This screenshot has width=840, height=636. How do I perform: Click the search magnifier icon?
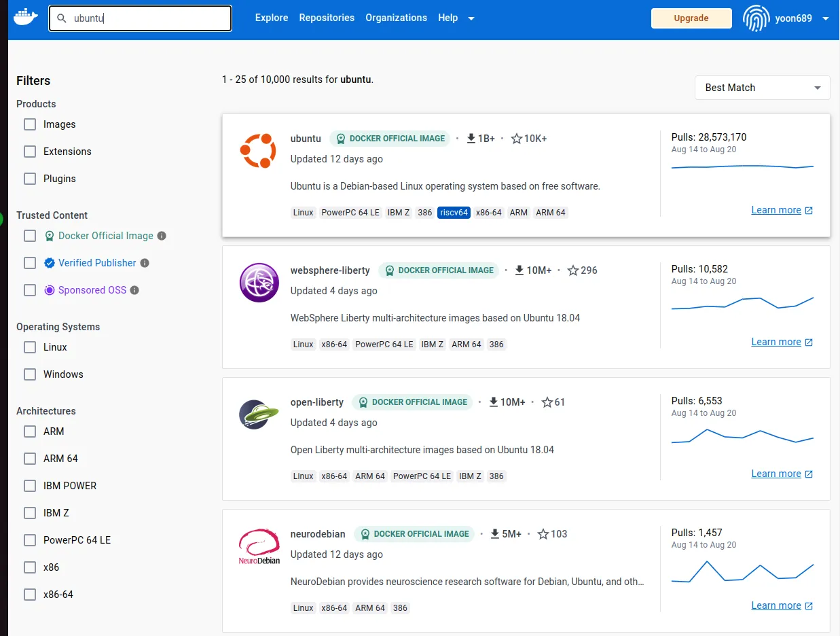(x=62, y=18)
